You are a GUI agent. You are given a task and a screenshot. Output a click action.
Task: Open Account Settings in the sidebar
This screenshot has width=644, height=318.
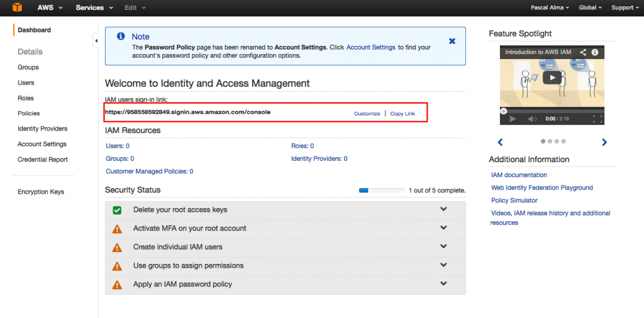(42, 144)
